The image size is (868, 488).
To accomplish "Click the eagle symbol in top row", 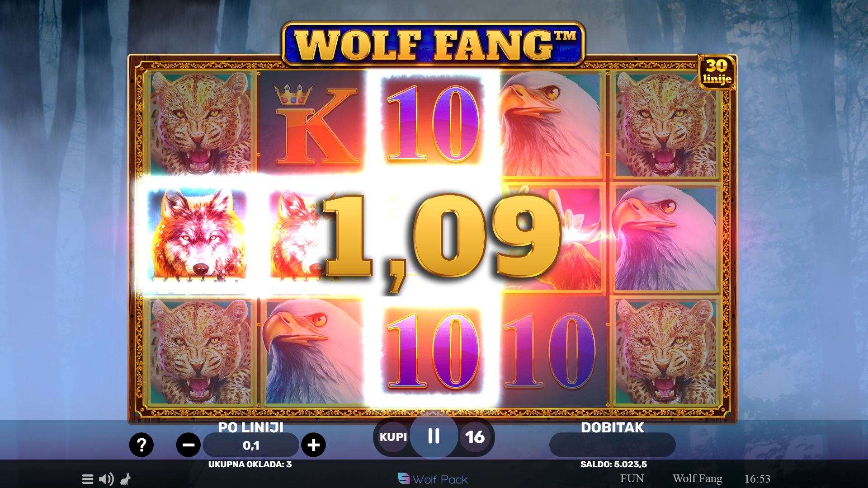I will point(550,123).
